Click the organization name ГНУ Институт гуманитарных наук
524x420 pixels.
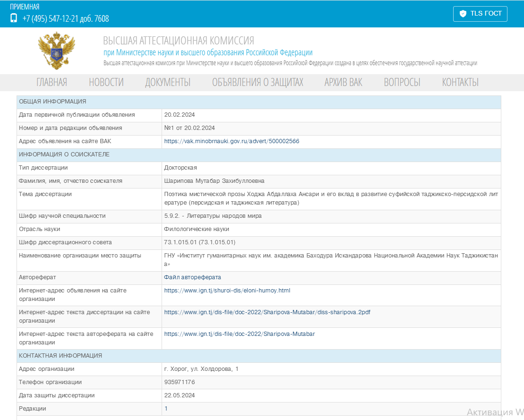(331, 260)
